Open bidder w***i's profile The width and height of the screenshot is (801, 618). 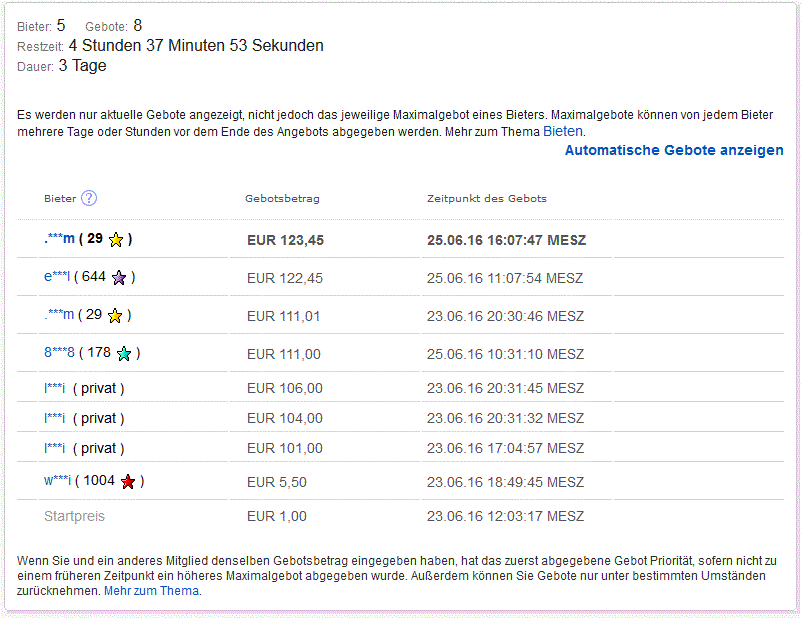pyautogui.click(x=57, y=481)
